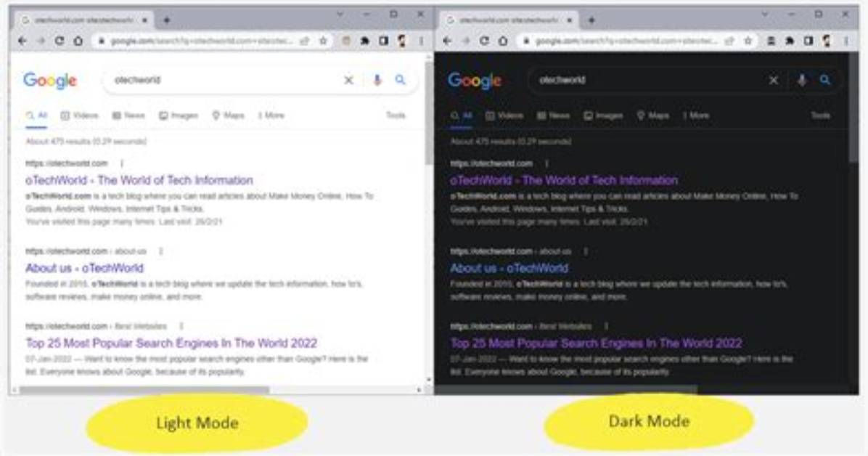Open options dots beside About us result, light mode
This screenshot has height=456, width=868.
(161, 251)
